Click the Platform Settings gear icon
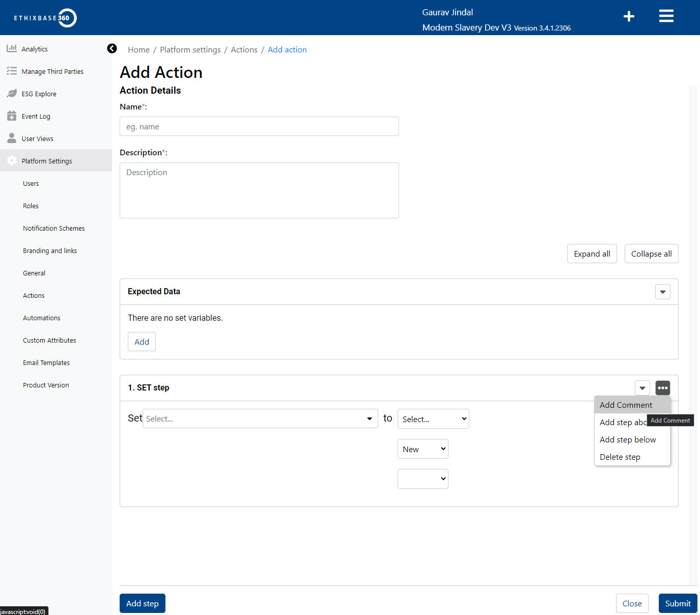 tap(12, 160)
